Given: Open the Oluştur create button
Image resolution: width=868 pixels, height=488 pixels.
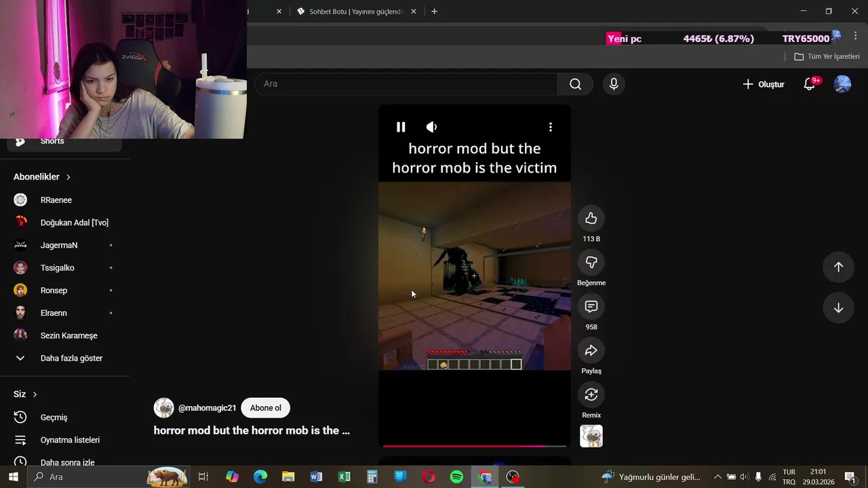Looking at the screenshot, I should (764, 84).
